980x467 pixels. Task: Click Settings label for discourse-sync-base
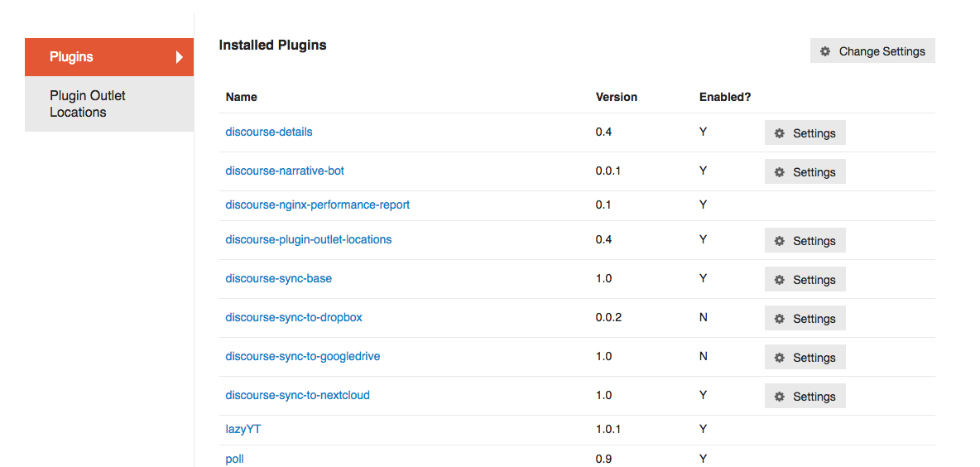(x=814, y=279)
